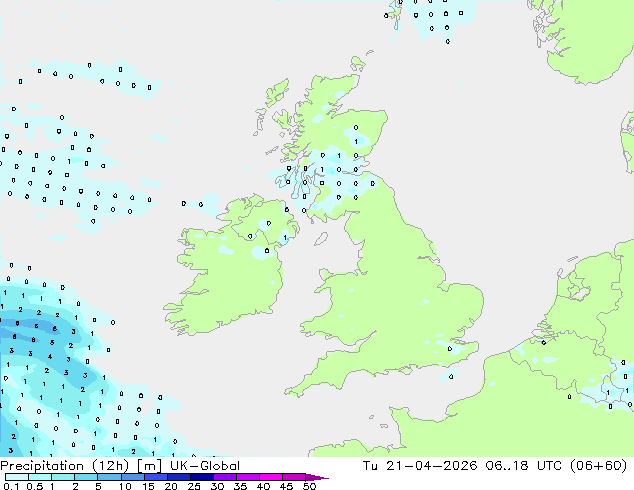Click the "(06+60)" forecast offset text
The height and width of the screenshot is (490, 634).
click(599, 466)
